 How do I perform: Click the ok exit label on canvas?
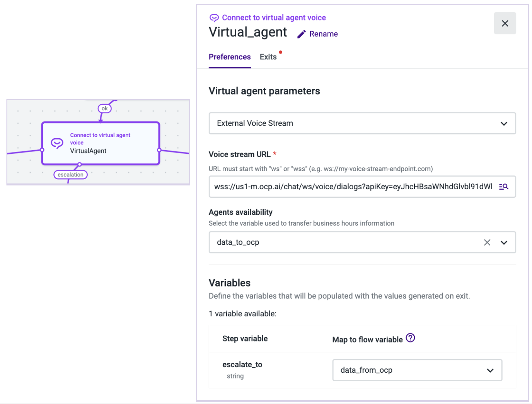(x=104, y=109)
